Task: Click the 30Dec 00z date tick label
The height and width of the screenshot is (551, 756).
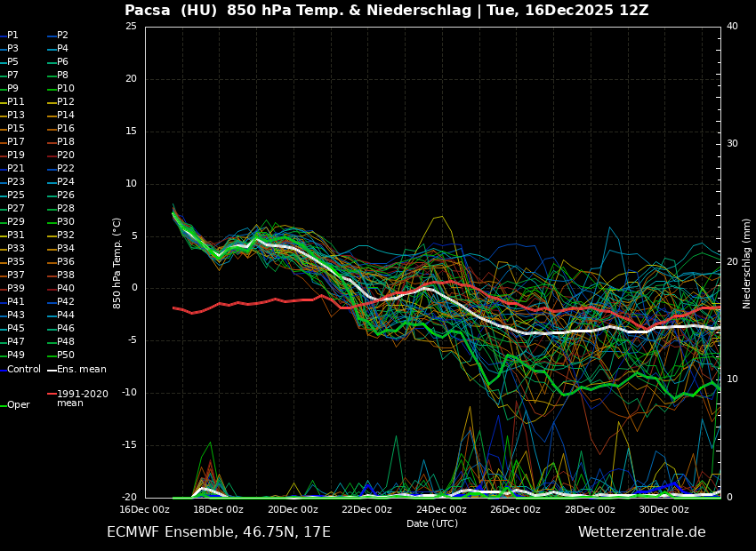Action: [x=664, y=509]
